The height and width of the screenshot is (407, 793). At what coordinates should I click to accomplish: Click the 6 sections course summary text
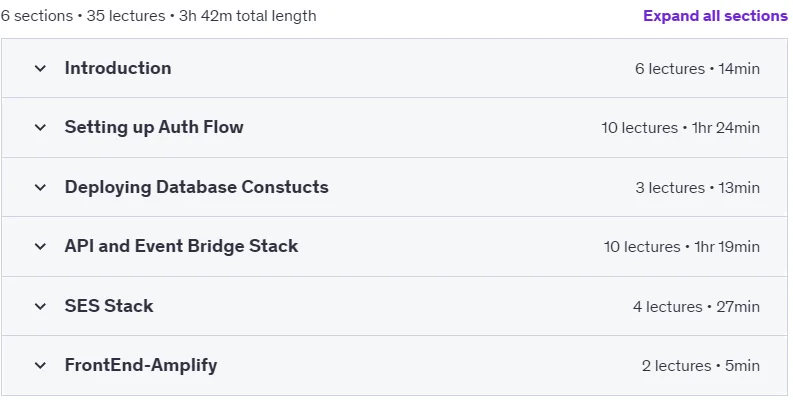(x=158, y=16)
